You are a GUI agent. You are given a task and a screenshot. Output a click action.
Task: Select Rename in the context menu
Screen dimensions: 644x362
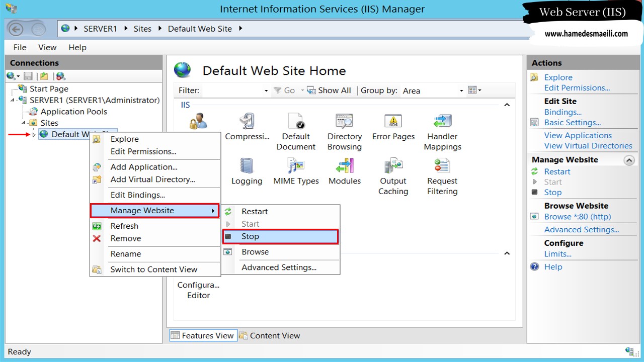point(155,254)
